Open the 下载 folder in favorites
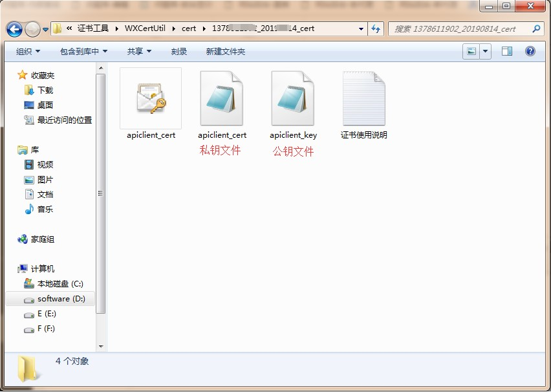The image size is (551, 392). click(45, 90)
